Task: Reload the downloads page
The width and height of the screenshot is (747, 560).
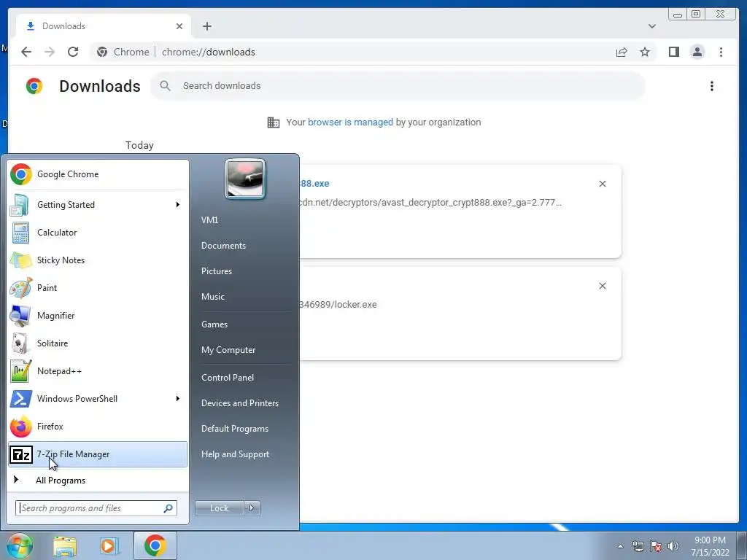Action: point(73,52)
